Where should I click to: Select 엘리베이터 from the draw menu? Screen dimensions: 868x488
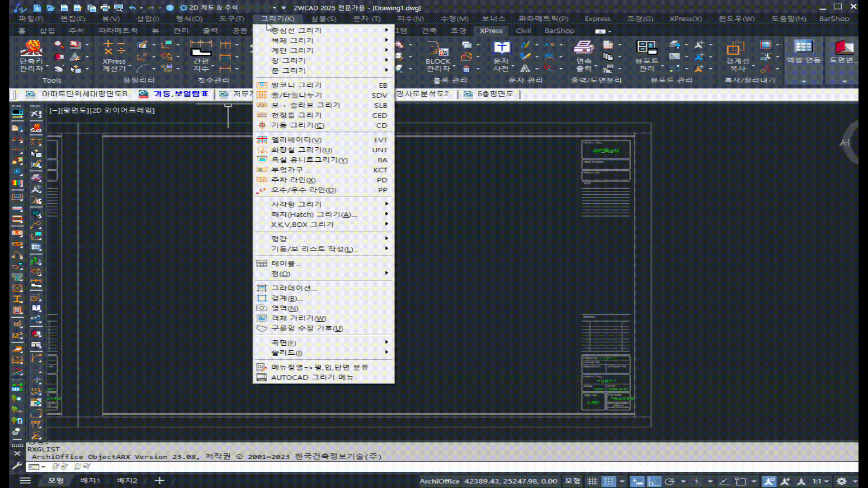tap(296, 140)
